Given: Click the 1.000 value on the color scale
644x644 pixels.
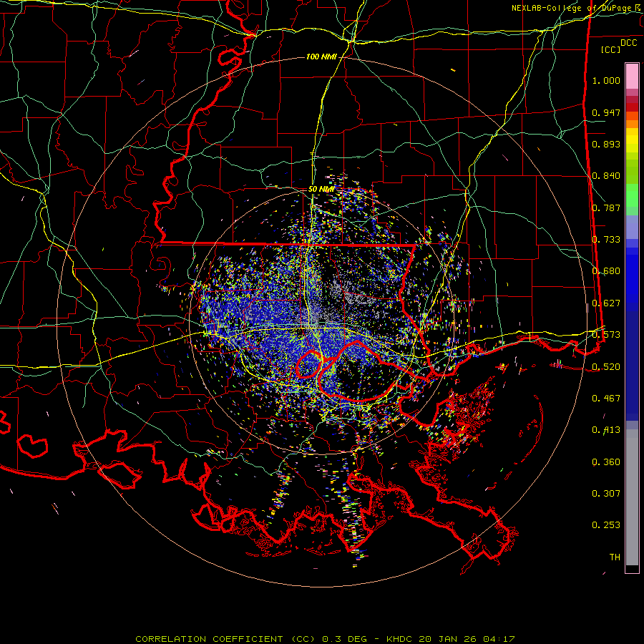Looking at the screenshot, I should [x=606, y=80].
